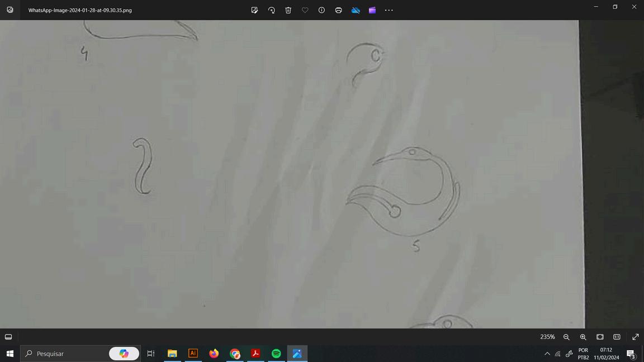Click the Photos app taskbar icon
644x362 pixels.
[x=297, y=354]
